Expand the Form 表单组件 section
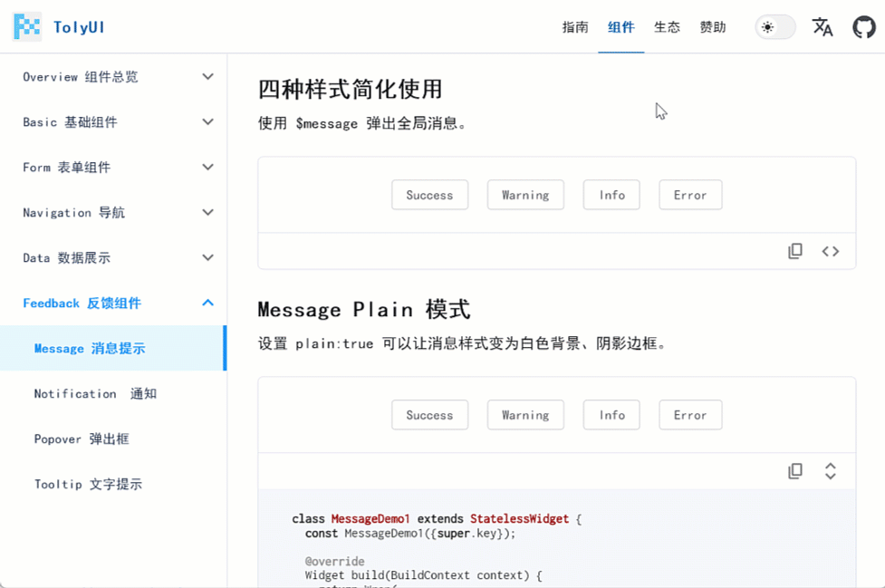The image size is (885, 588). click(113, 167)
